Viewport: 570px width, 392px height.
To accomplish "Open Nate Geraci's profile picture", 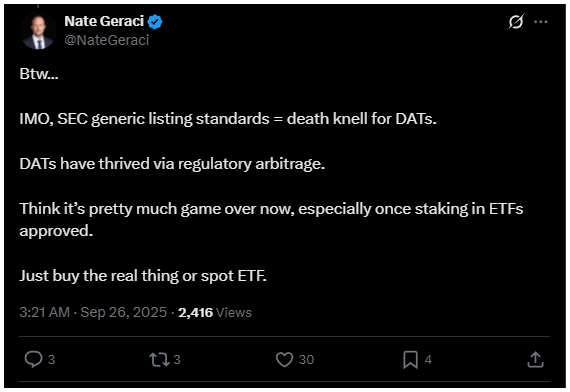I will (x=37, y=31).
